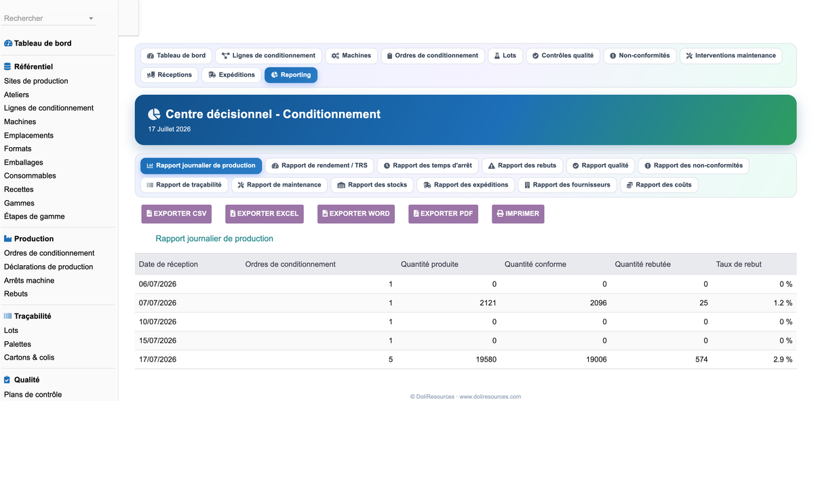Select Rapport journalier de production tab
Image resolution: width=814 pixels, height=504 pixels.
[x=201, y=166]
